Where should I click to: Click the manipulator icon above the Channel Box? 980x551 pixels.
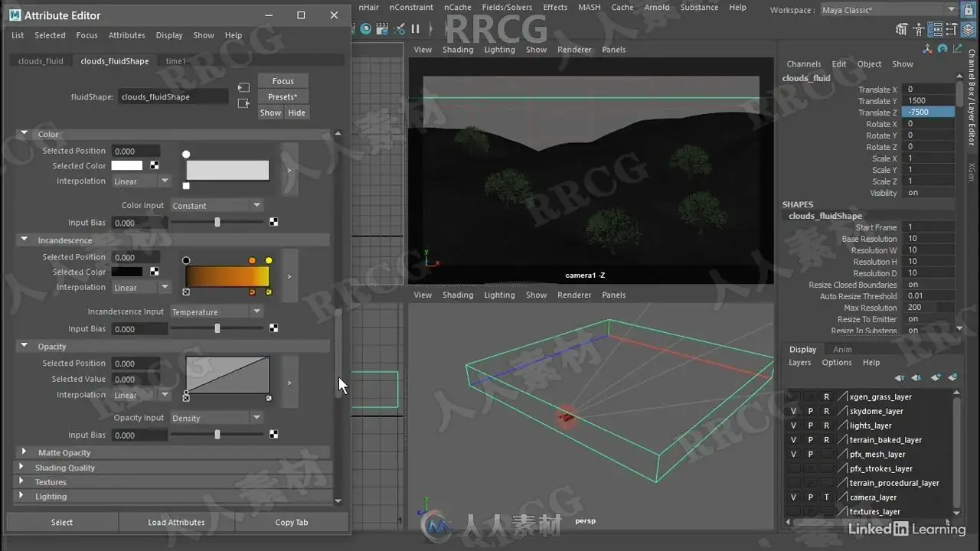click(928, 49)
